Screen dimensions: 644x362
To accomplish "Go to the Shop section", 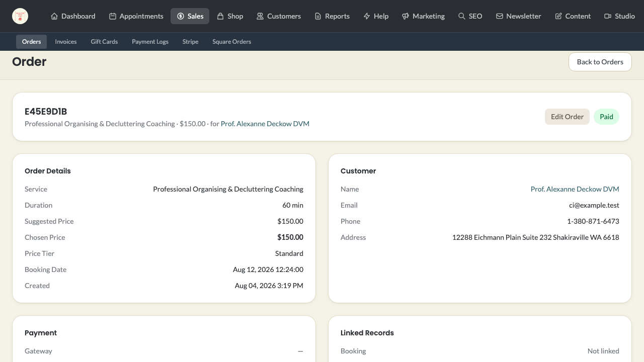I will click(x=230, y=16).
